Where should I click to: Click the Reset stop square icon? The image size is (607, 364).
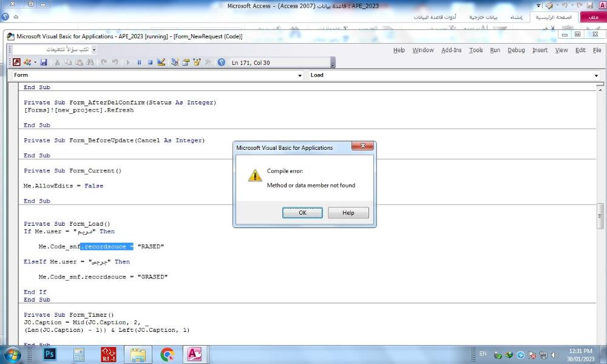click(x=150, y=62)
